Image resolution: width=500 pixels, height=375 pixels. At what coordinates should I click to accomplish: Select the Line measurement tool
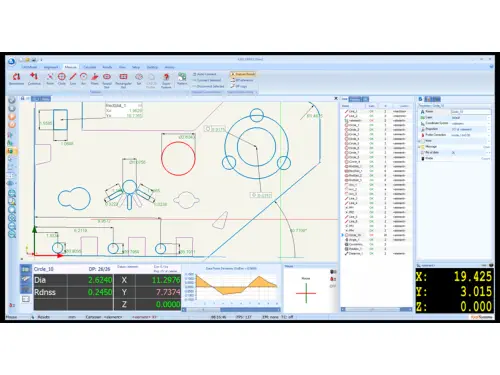73,78
